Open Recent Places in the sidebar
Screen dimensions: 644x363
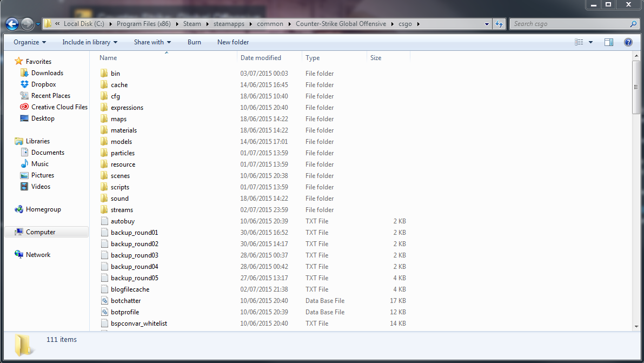[x=50, y=95]
